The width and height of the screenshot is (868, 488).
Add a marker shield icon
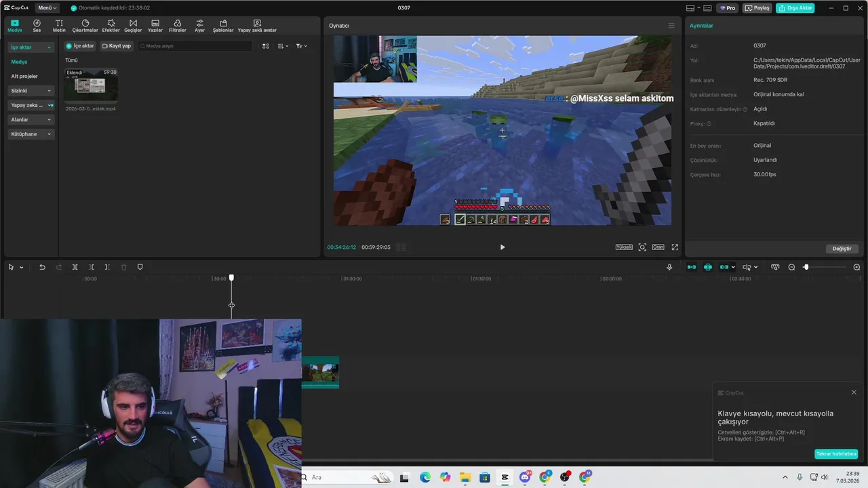140,267
